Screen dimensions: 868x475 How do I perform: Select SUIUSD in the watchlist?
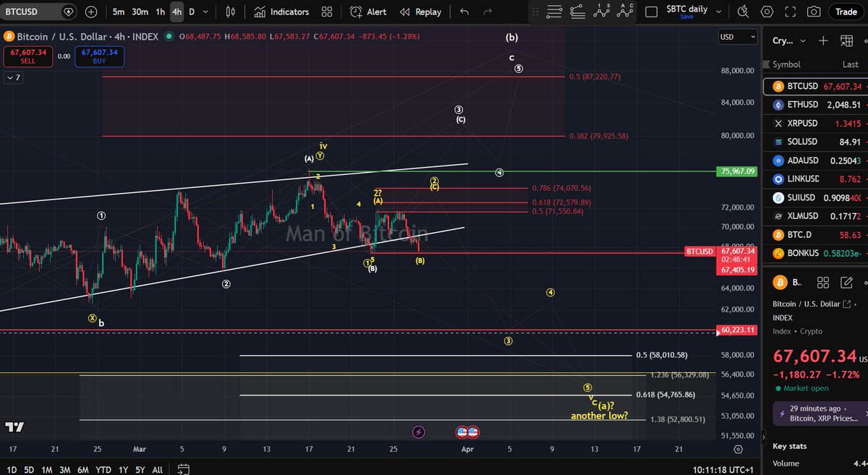815,197
